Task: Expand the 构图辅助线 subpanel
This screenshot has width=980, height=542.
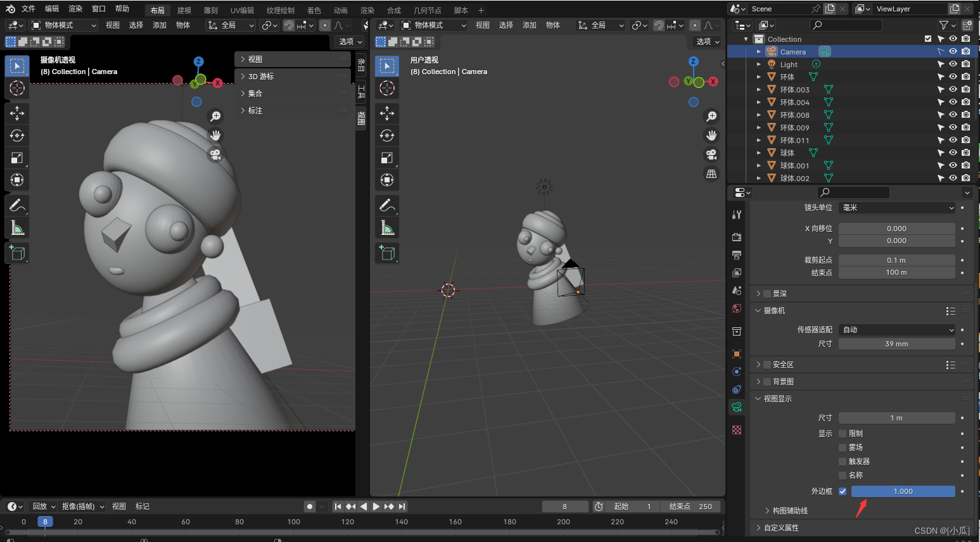Action: [790, 511]
